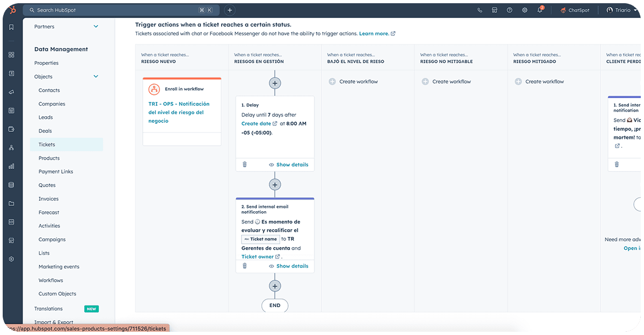Viewport: 644px width, 335px height.
Task: Open the Learn more link
Action: (x=377, y=34)
